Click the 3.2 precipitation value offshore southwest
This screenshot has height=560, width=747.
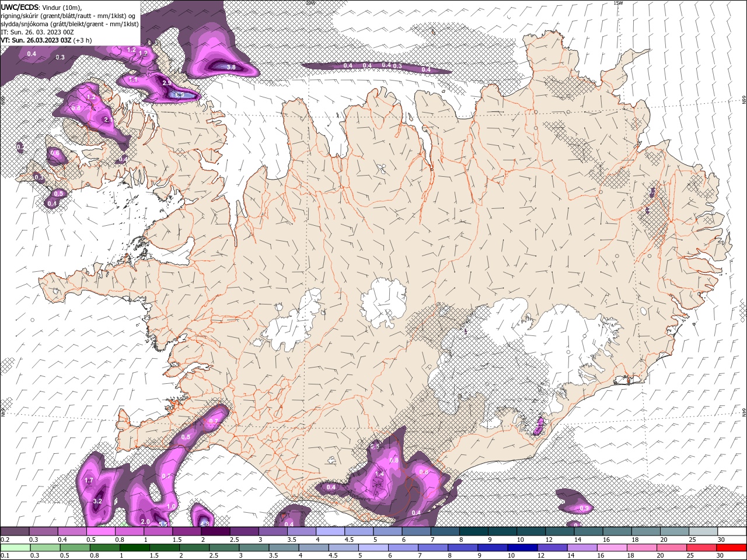coord(97,501)
